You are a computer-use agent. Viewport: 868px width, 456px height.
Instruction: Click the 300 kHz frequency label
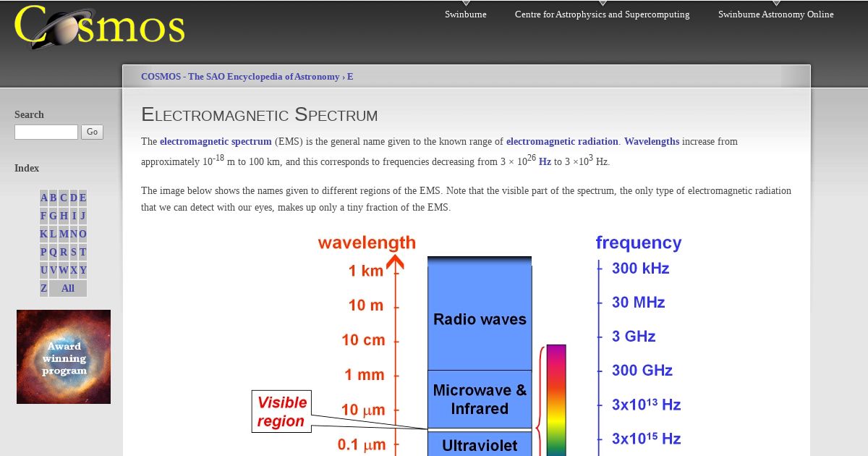[641, 269]
